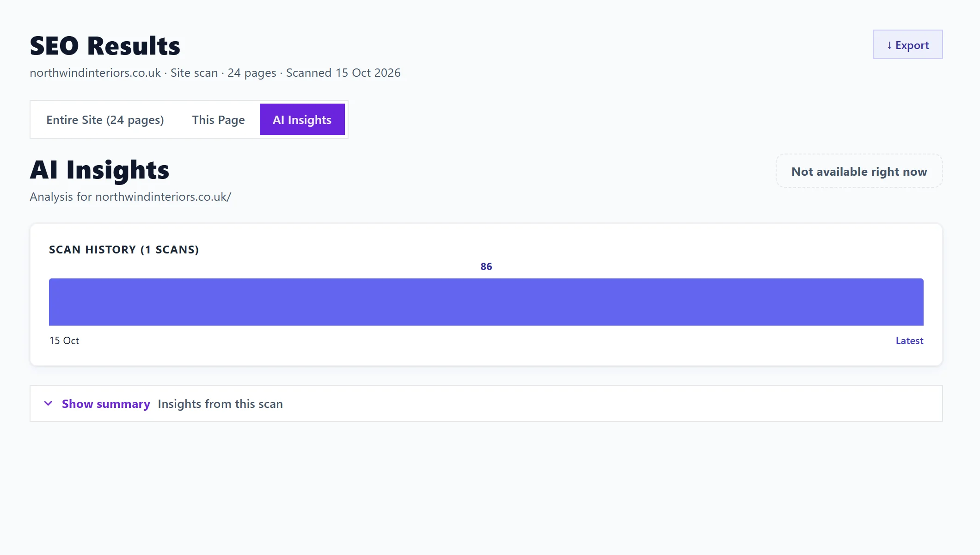Click the scan history bar for 15 Oct
The width and height of the screenshot is (980, 555).
click(486, 302)
